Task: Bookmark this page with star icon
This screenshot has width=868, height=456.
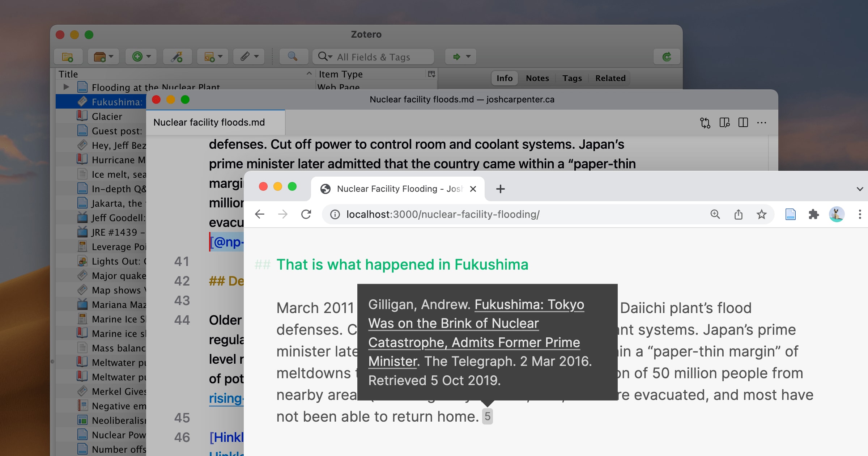Action: coord(761,214)
